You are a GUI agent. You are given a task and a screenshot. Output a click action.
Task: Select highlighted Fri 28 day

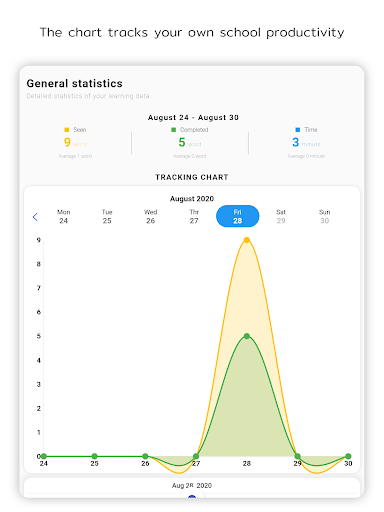tap(237, 216)
